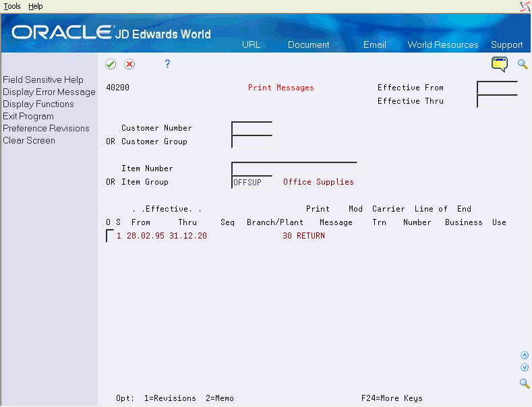Screen dimensions: 532x407
Task: Open Preference Revisions
Action: click(46, 129)
